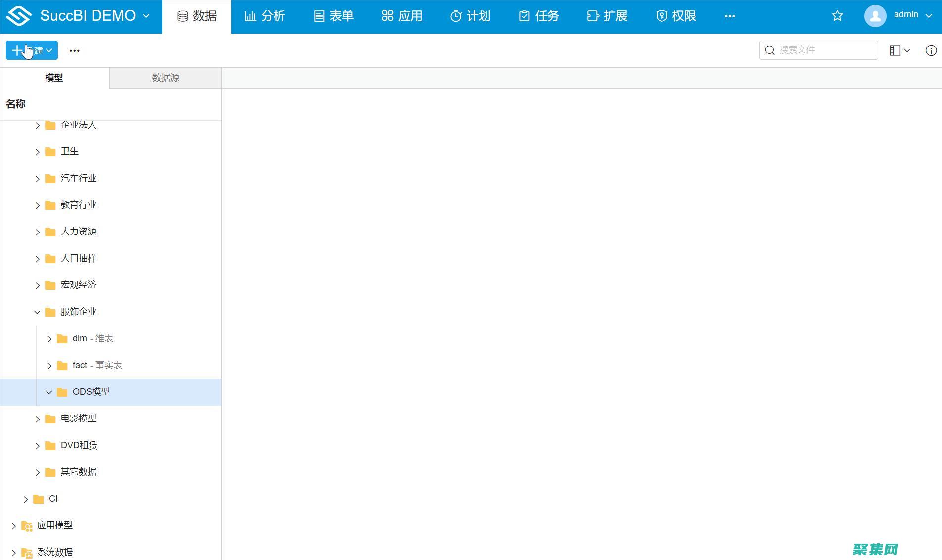Switch to the 数据源 tab
This screenshot has width=942, height=560.
pos(165,78)
